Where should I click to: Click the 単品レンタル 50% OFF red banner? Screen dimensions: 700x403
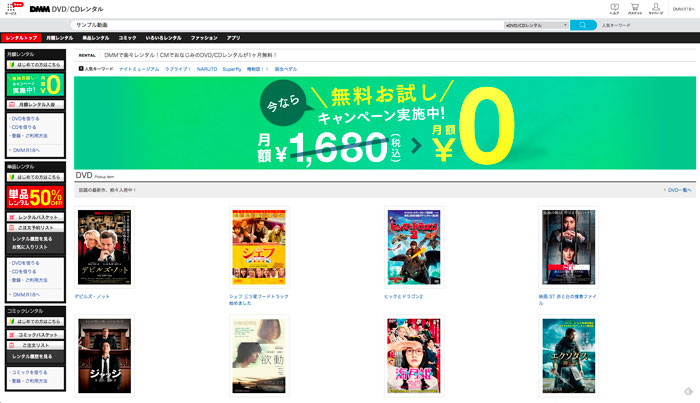[35, 197]
